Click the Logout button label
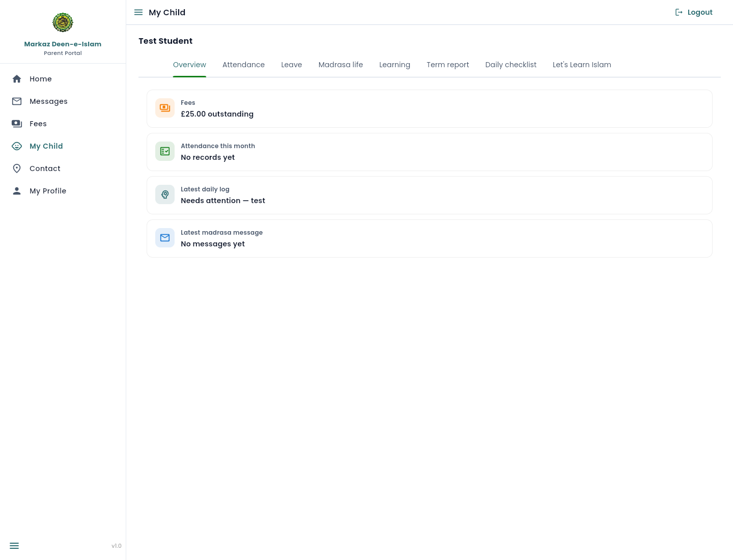The height and width of the screenshot is (560, 733). (x=700, y=12)
